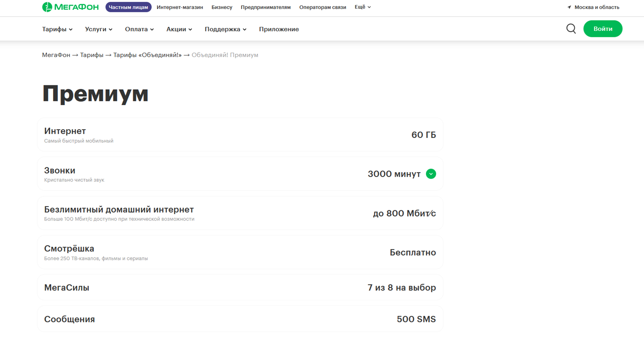Open the Акции dropdown menu
Screen dimensions: 644x339
click(179, 29)
